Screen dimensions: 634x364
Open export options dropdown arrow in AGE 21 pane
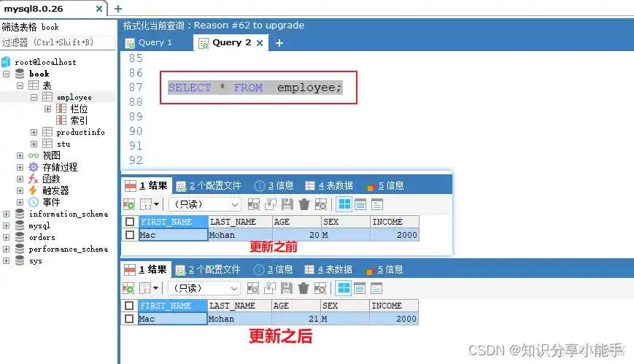click(155, 288)
